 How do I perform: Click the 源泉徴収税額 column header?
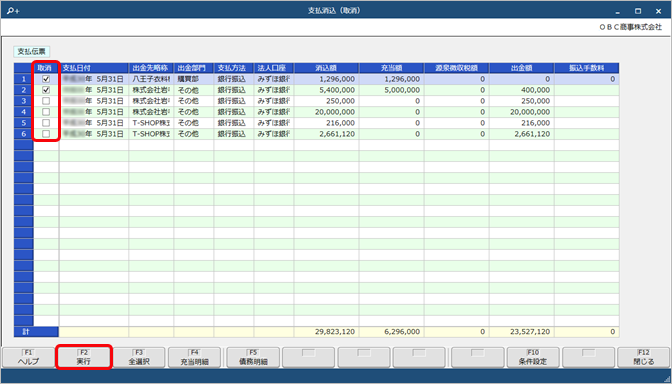457,68
